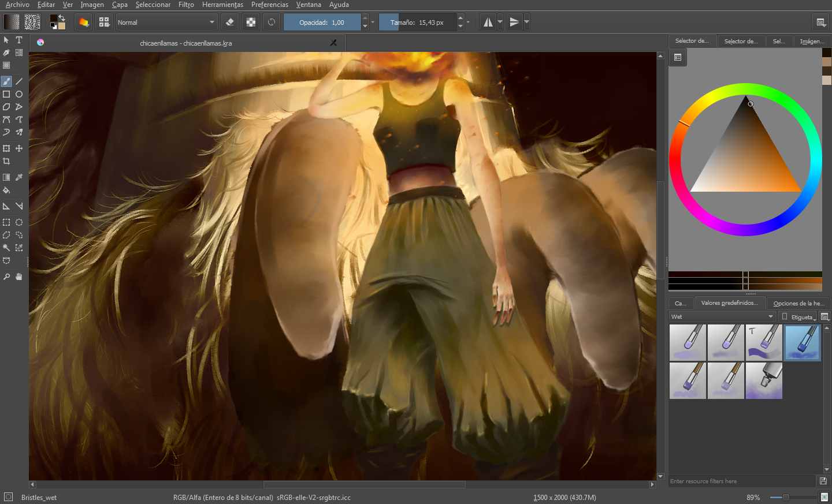The width and height of the screenshot is (832, 504).
Task: Select the highlighted blue wet brush preset
Action: 803,342
